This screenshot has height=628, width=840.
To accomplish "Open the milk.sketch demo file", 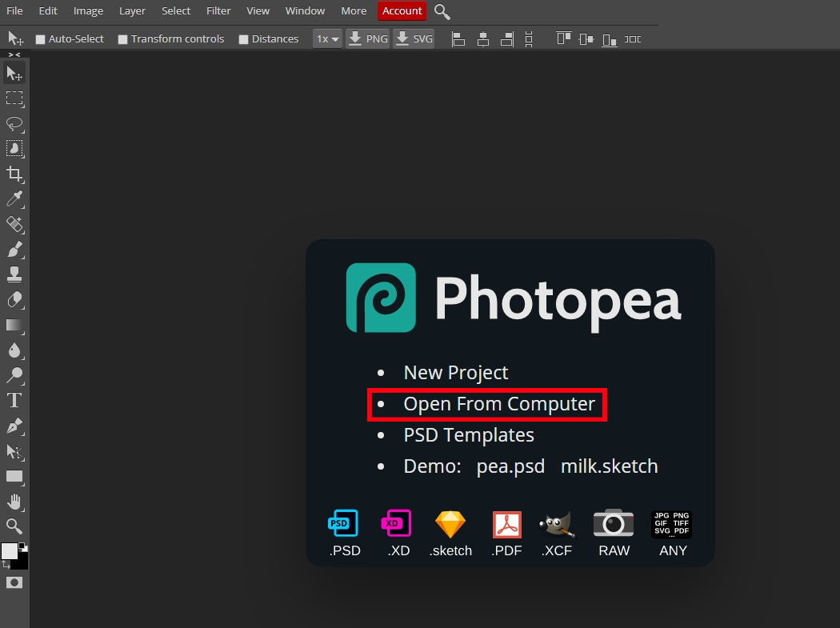I will pos(609,466).
